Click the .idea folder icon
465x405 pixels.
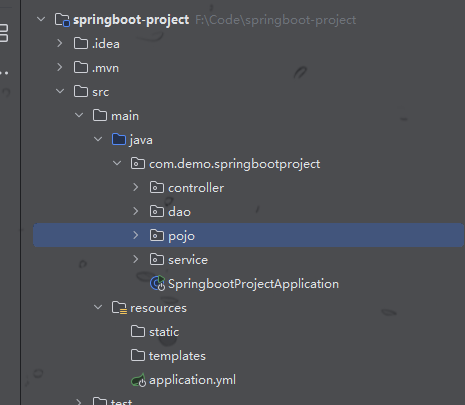81,43
